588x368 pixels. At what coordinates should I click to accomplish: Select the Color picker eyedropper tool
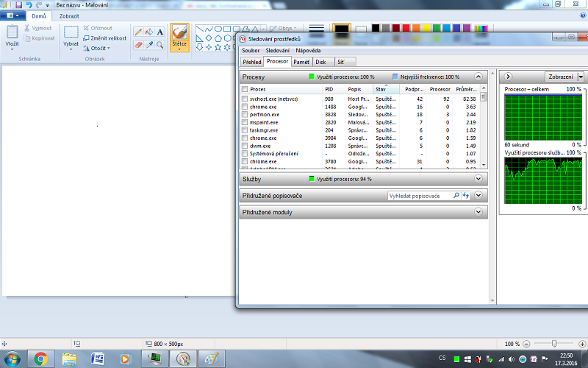[149, 45]
